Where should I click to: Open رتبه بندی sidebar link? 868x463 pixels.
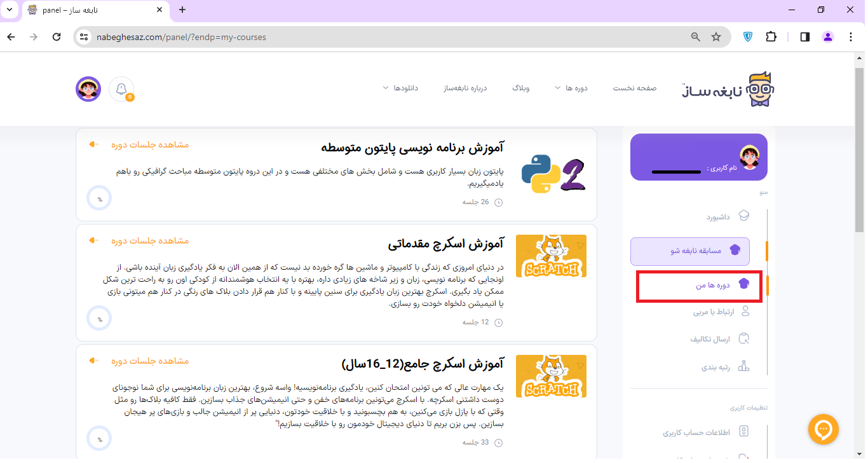coord(715,367)
